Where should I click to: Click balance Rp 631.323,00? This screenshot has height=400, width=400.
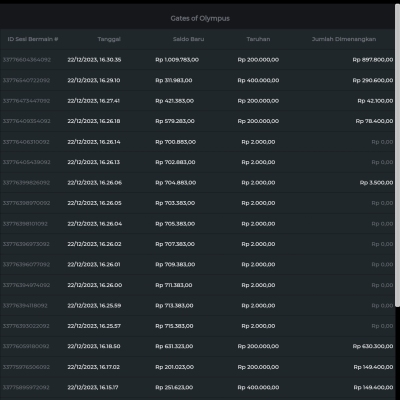coord(174,346)
